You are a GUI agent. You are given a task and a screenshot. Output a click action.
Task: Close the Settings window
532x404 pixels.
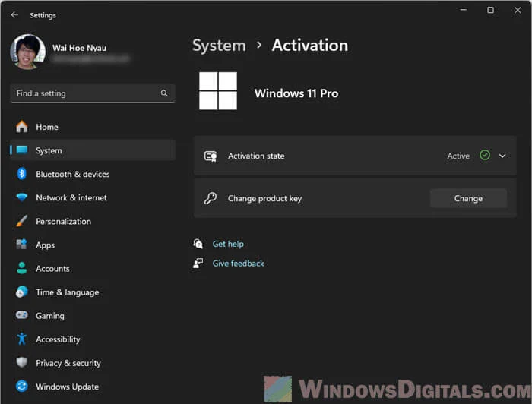click(518, 10)
